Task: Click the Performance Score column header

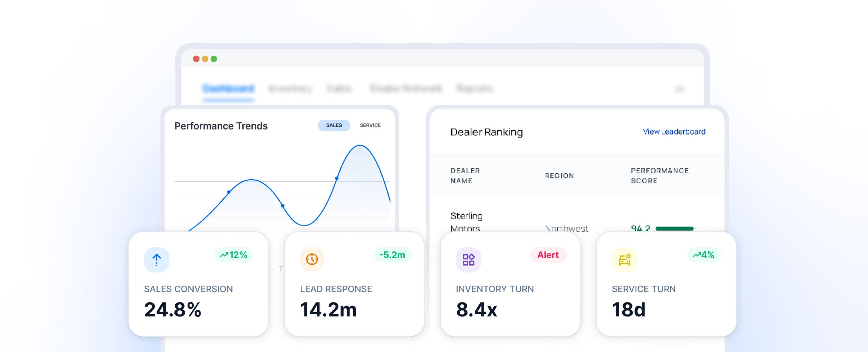Action: pyautogui.click(x=660, y=176)
